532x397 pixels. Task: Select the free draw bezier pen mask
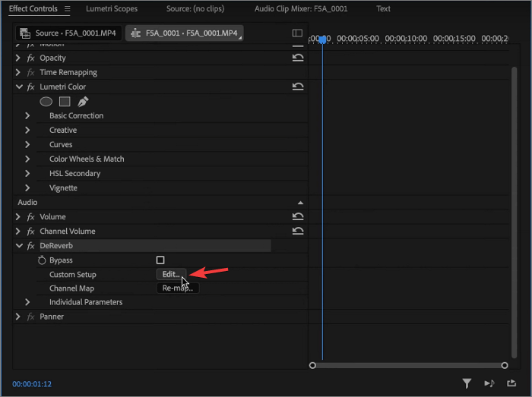point(83,102)
